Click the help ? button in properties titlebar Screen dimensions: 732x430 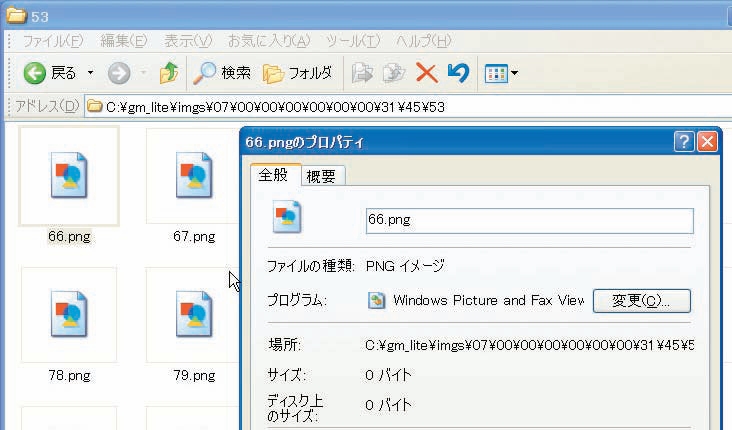pos(684,141)
